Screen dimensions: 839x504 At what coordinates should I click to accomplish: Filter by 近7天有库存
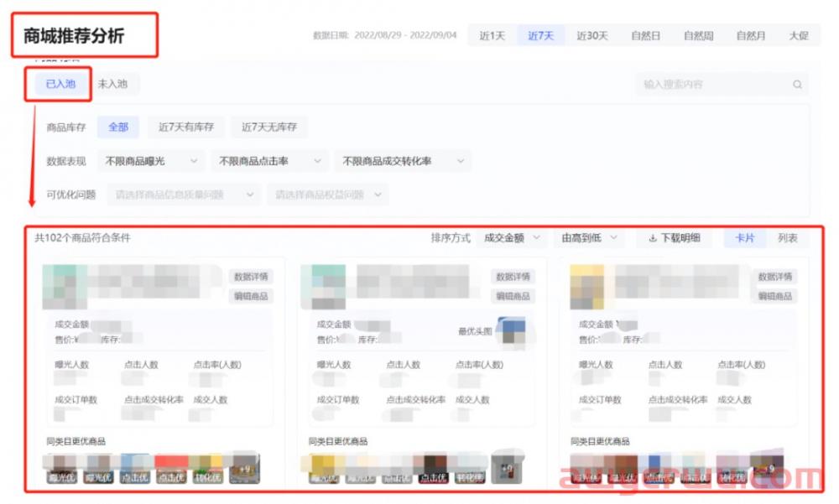pos(186,127)
